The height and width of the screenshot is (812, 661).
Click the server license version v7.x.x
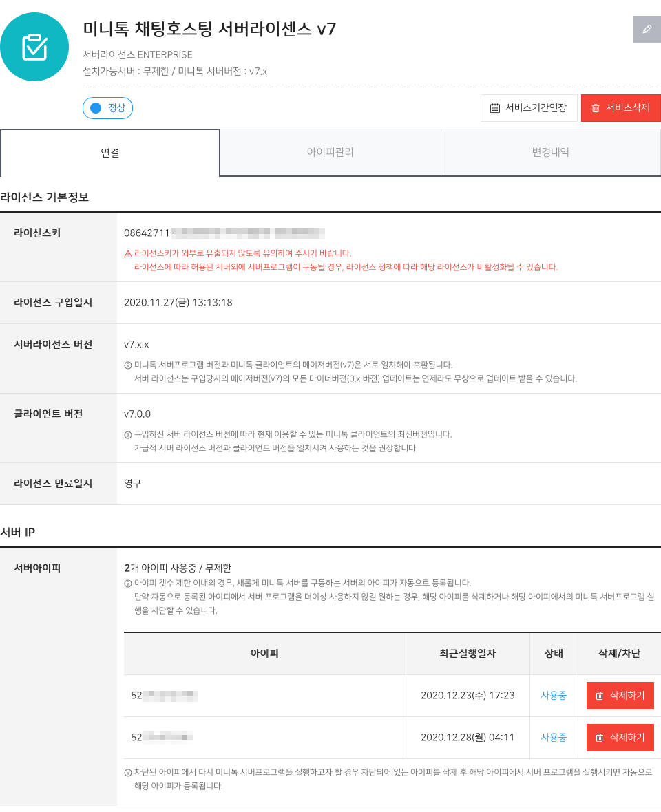[136, 345]
